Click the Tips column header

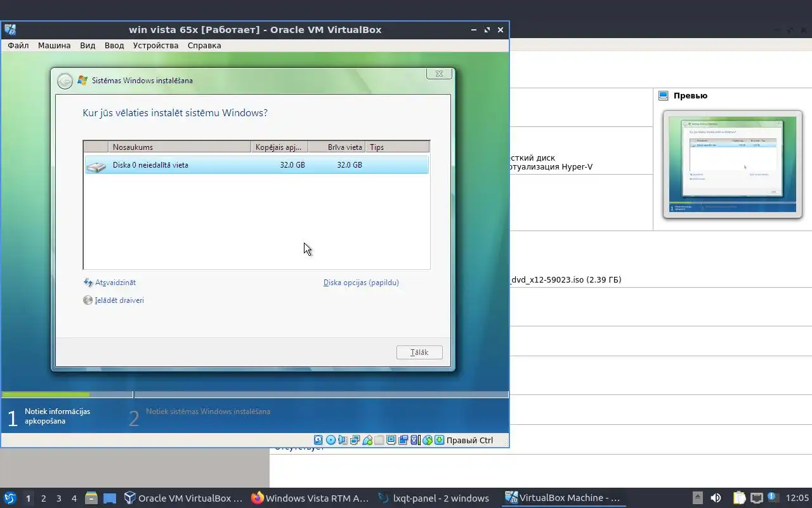pos(398,147)
